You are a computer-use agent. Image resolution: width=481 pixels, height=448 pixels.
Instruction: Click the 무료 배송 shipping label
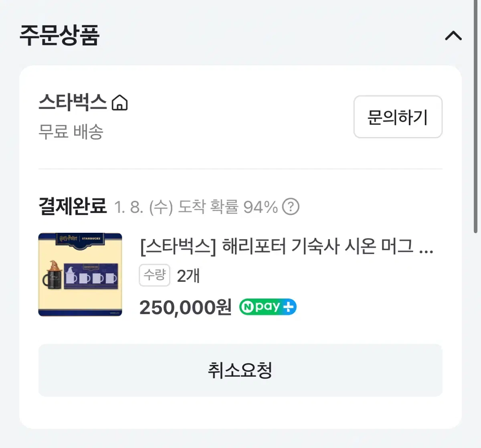pos(71,131)
